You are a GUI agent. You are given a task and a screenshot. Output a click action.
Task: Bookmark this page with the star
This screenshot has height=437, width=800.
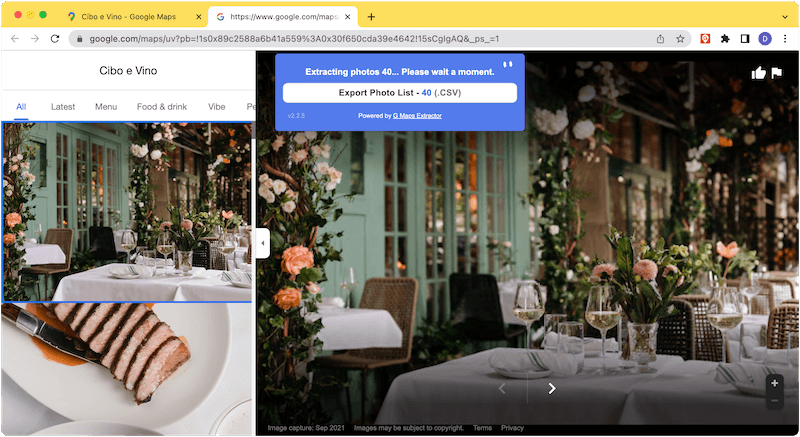tap(680, 39)
